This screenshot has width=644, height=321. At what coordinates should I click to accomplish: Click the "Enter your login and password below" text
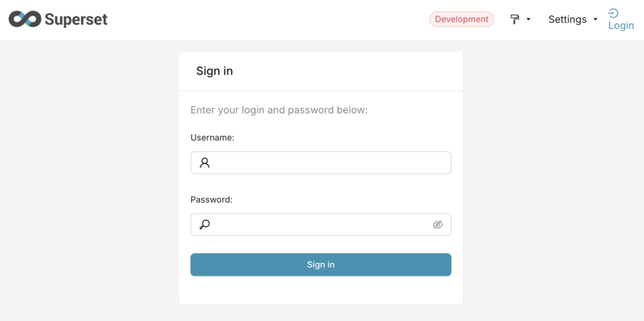coord(279,110)
